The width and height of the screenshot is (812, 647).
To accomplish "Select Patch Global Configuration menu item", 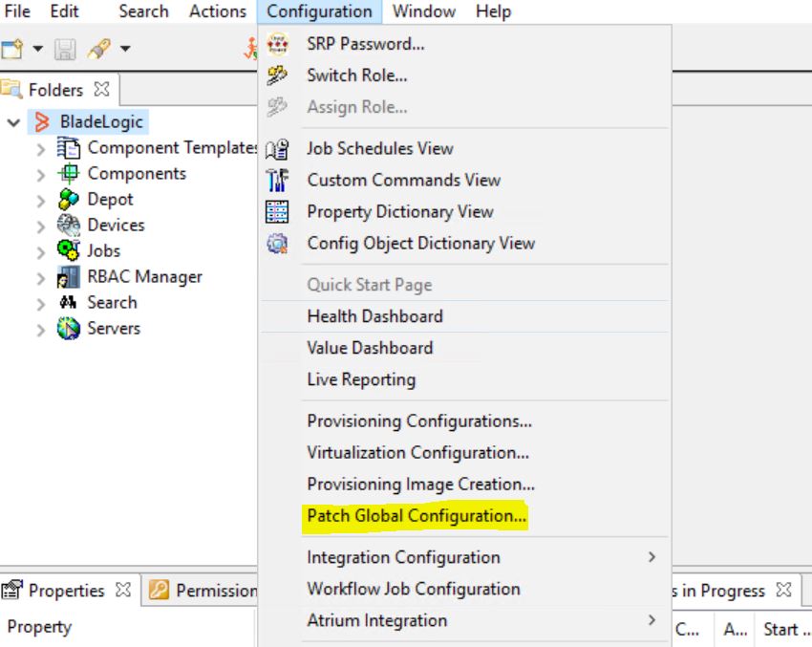I will coord(417,516).
